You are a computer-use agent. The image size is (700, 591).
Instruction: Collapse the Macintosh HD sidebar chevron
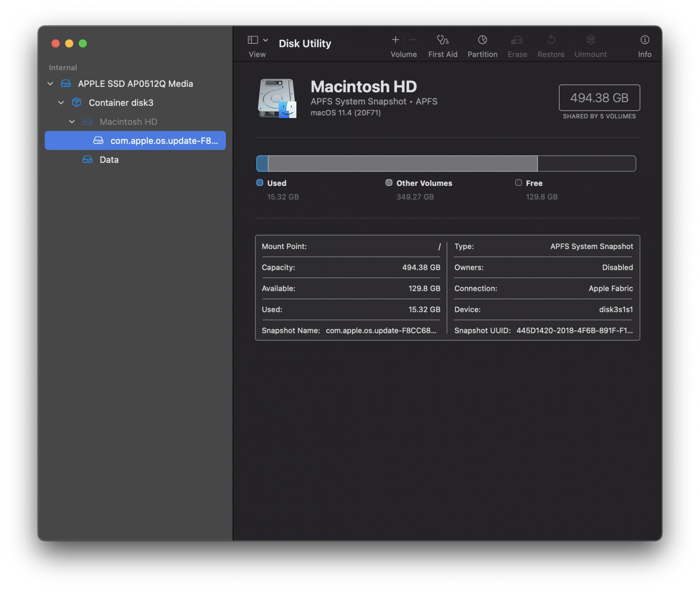72,121
